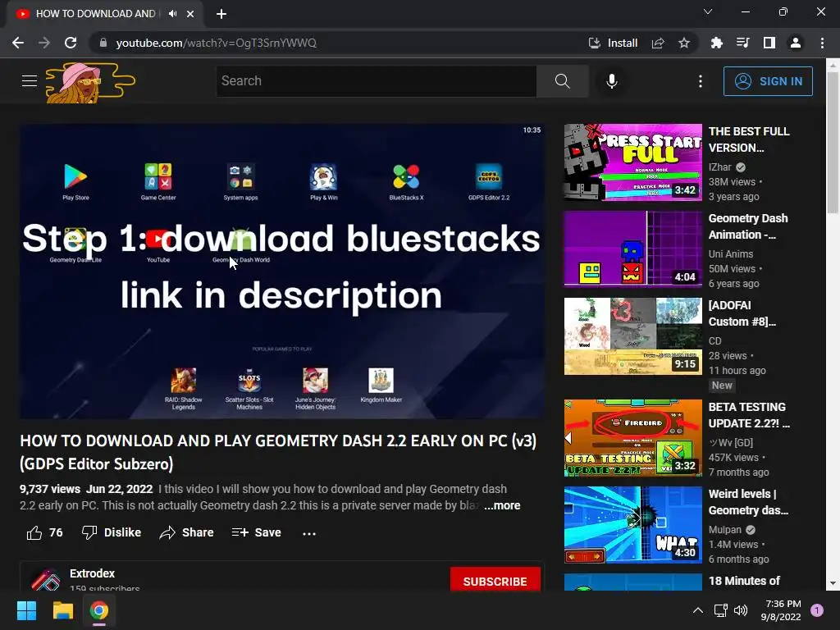Open Chrome profile avatar

796,43
